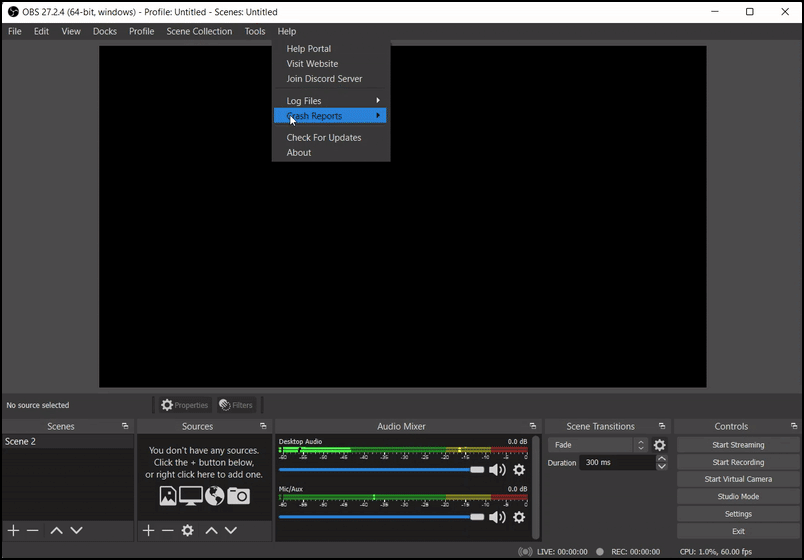Expand the Crash Reports submenu
Screen dimensions: 804x560
pyautogui.click(x=330, y=116)
